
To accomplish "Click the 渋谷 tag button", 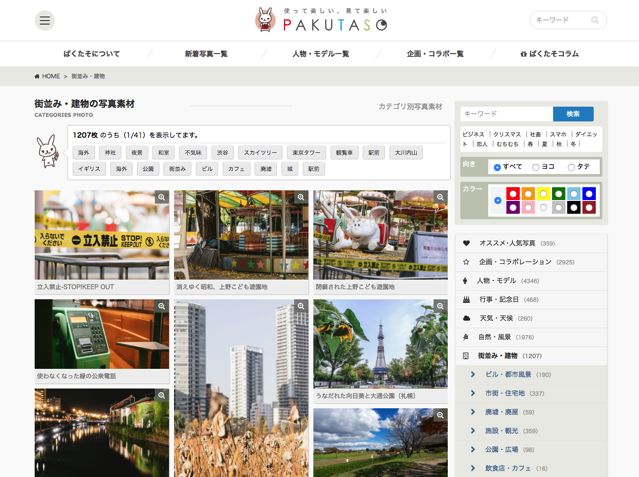I will coord(223,152).
